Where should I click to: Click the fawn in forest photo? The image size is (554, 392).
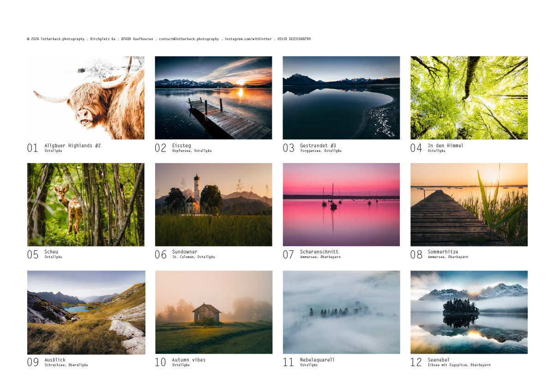(x=85, y=205)
